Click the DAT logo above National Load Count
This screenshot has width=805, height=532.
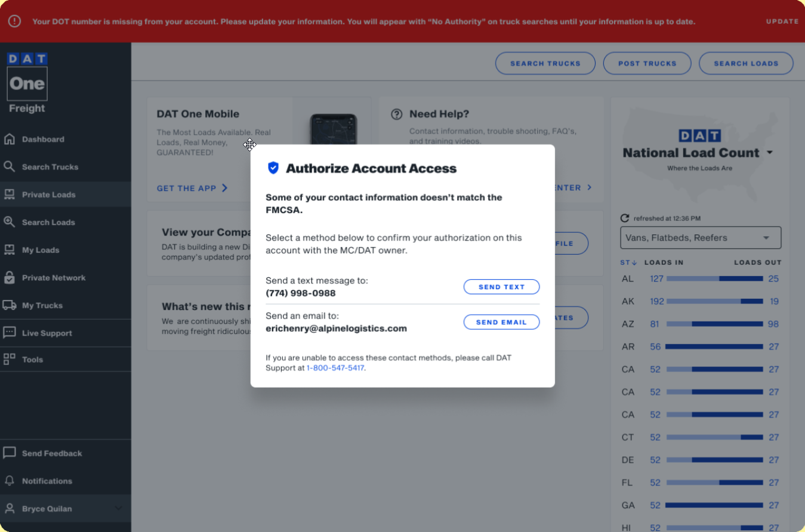coord(700,135)
